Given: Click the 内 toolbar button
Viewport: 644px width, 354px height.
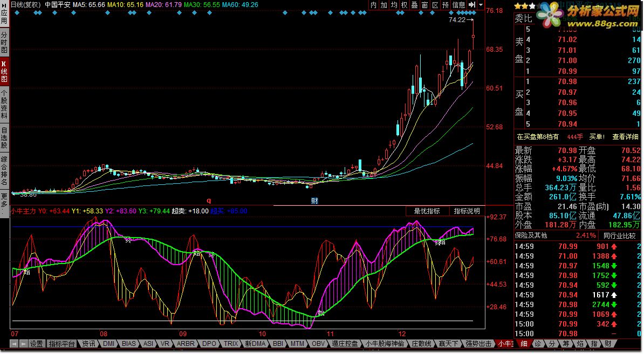Looking at the screenshot, I should pyautogui.click(x=373, y=5).
